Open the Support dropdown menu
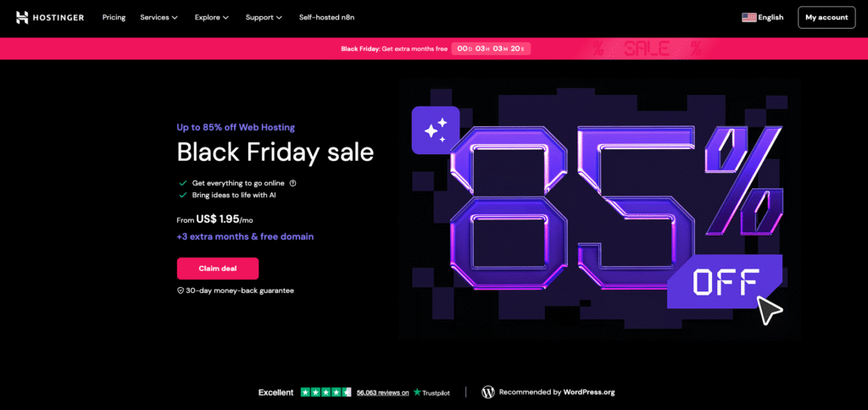Image resolution: width=868 pixels, height=410 pixels. pyautogui.click(x=264, y=17)
